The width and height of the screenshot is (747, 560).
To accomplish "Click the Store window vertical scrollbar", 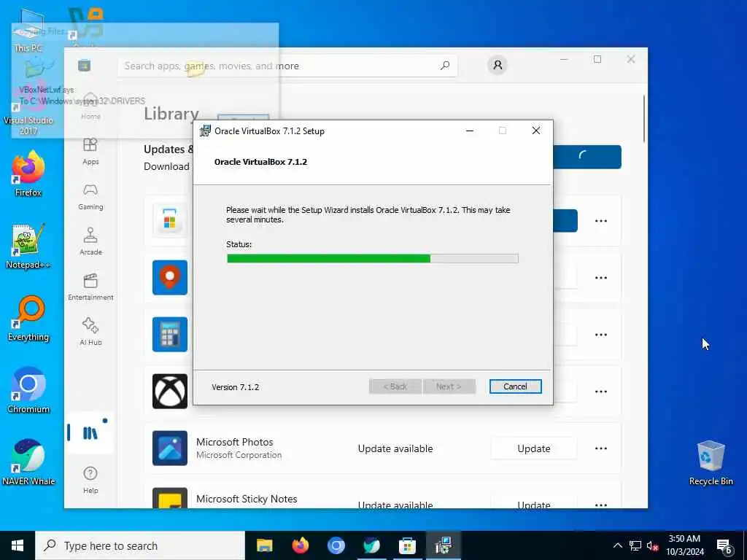I will pos(644,118).
